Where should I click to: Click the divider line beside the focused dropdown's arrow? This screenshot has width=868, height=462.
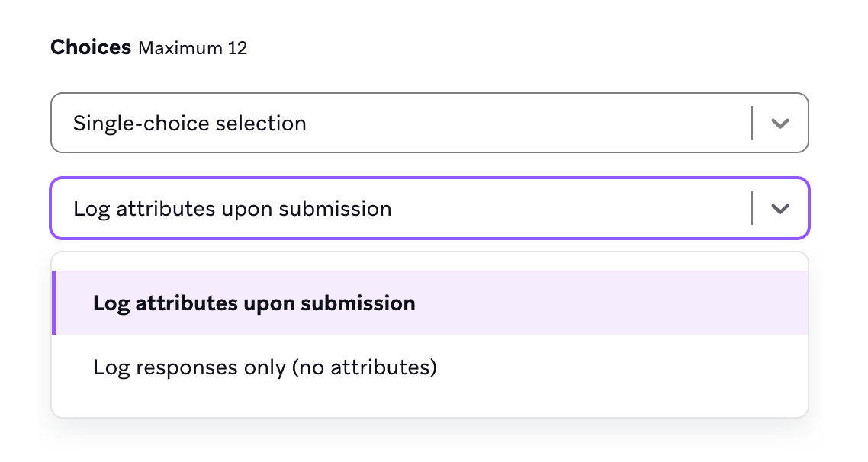point(752,208)
